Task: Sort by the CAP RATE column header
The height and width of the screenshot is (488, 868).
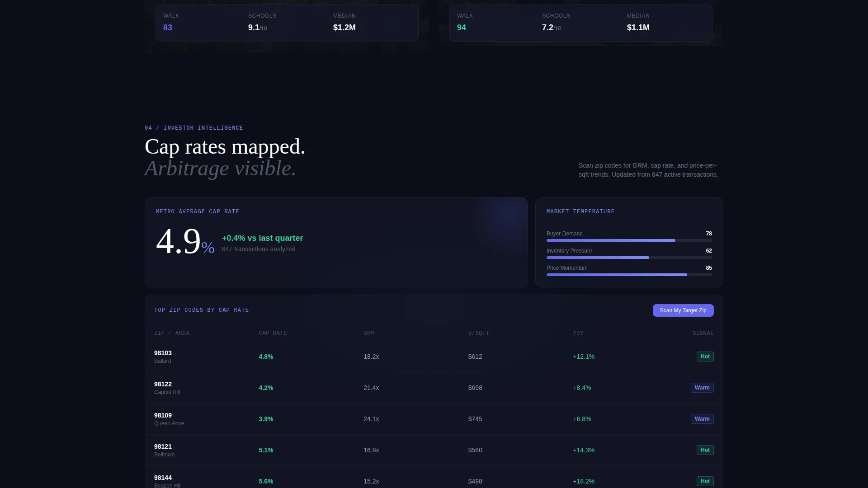Action: [273, 333]
